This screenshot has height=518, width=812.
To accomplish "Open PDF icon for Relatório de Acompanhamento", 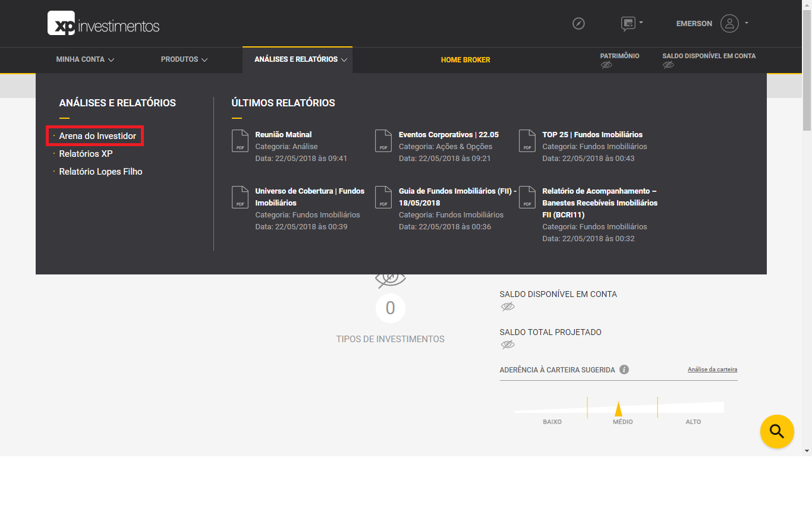I will tap(527, 197).
